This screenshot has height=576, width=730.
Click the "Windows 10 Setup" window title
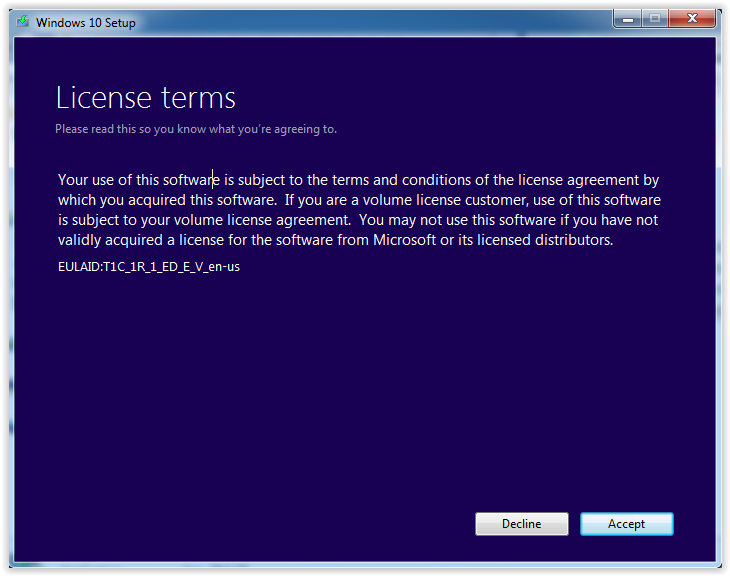point(86,22)
